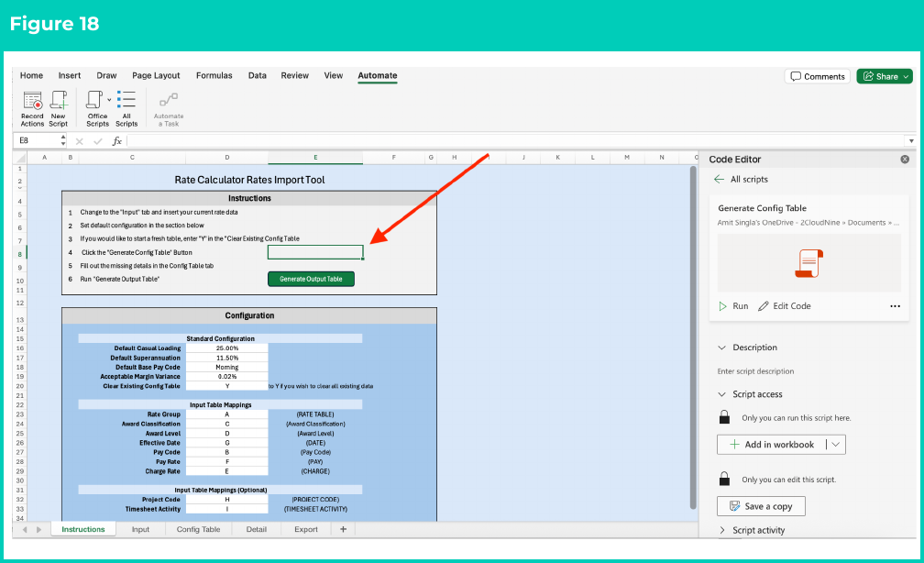Viewport: 924px width, 563px height.
Task: Click the Share button dropdown chevron
Action: click(x=906, y=77)
